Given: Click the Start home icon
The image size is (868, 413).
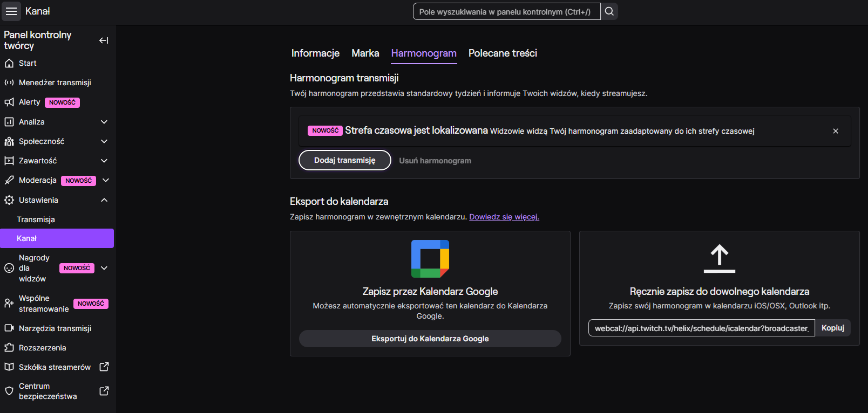Looking at the screenshot, I should tap(9, 63).
